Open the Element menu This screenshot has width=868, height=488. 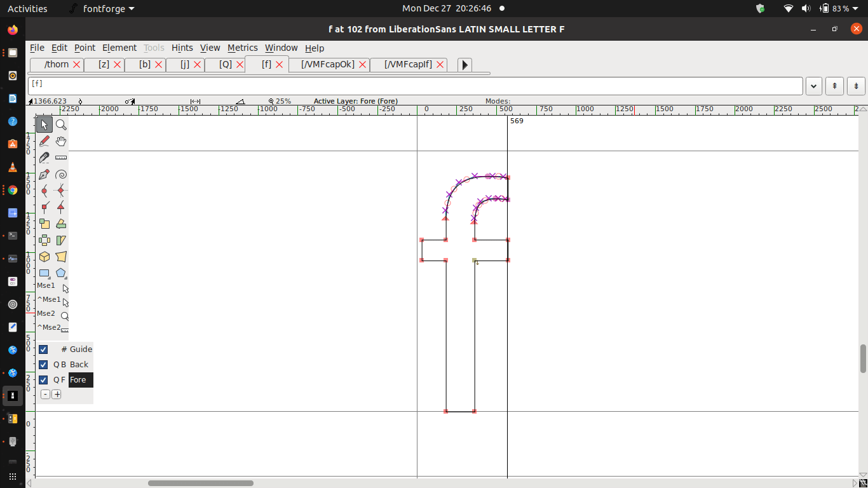pyautogui.click(x=119, y=48)
